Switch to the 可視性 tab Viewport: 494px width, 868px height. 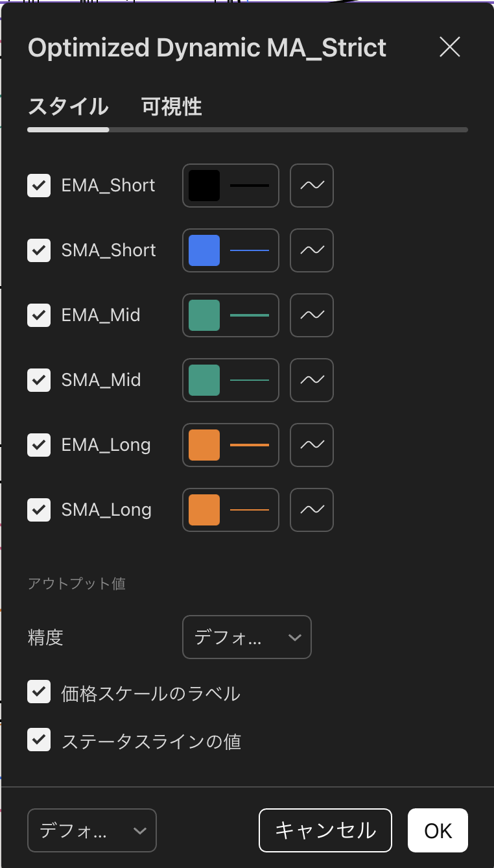pos(172,106)
